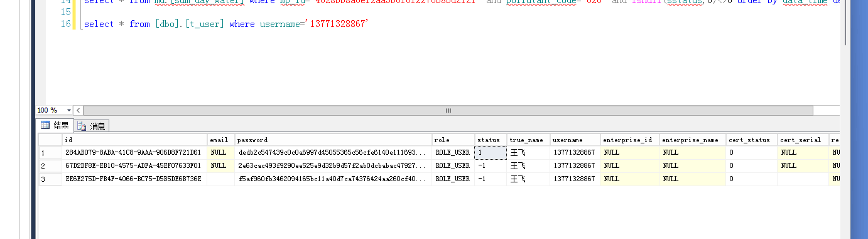
Task: Click the enterprise_id NULL cell in row 3
Action: tap(629, 179)
